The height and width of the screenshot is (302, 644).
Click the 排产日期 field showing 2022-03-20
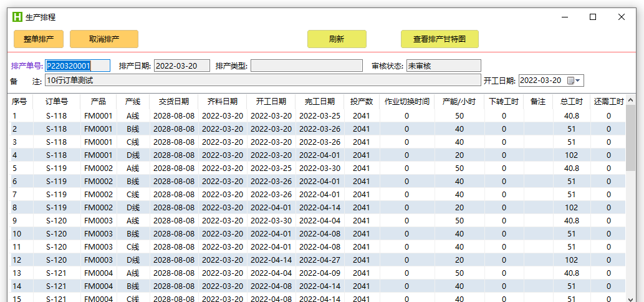[182, 66]
